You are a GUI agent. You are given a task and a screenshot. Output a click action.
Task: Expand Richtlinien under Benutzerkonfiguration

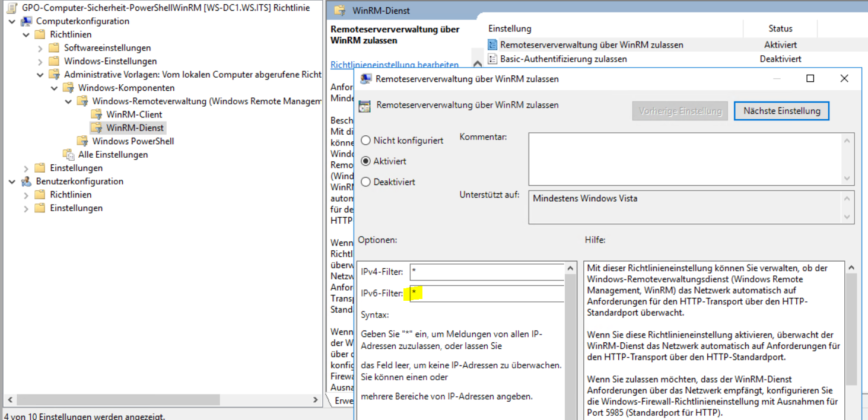[x=26, y=195]
